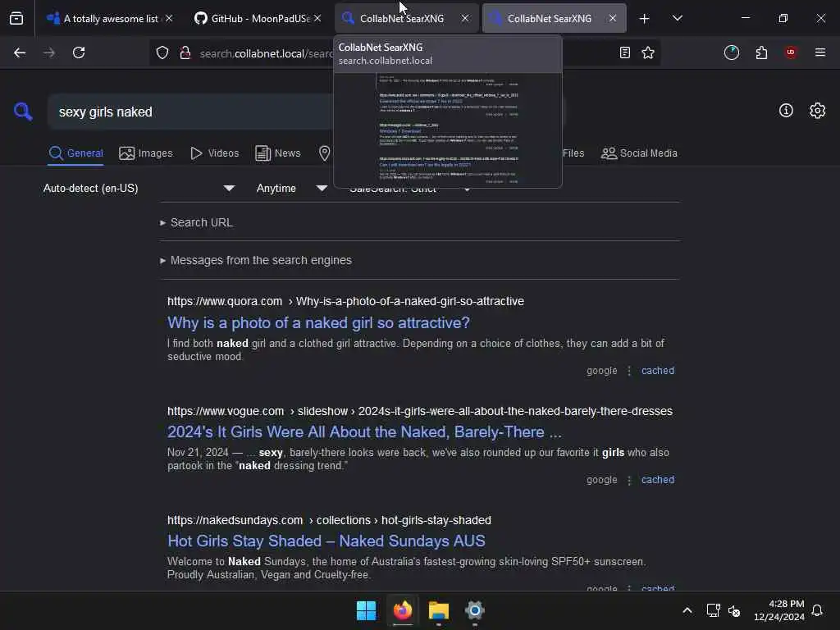Viewport: 840px width, 630px height.
Task: Show hidden tray icons chevron
Action: point(687,610)
